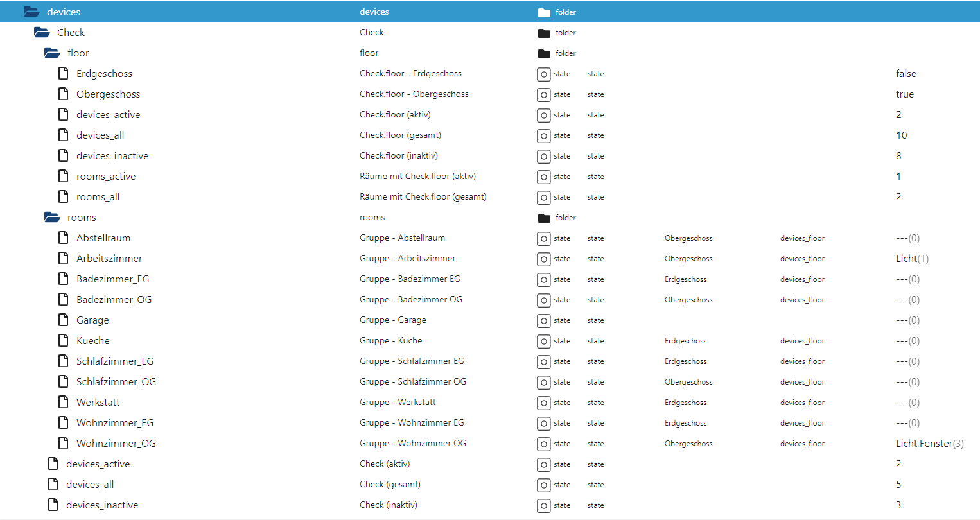Click the value 'false' for Erdgeschoss
This screenshot has width=980, height=520.
[x=906, y=73]
